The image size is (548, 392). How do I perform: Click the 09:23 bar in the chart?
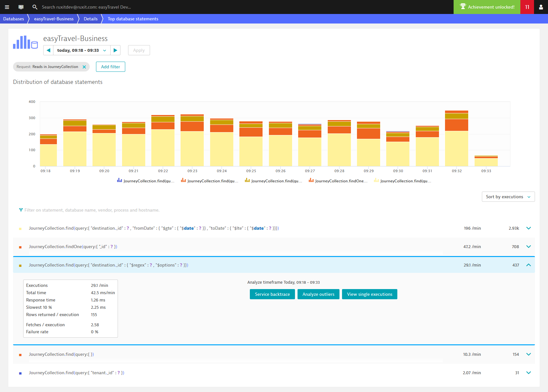(x=192, y=140)
